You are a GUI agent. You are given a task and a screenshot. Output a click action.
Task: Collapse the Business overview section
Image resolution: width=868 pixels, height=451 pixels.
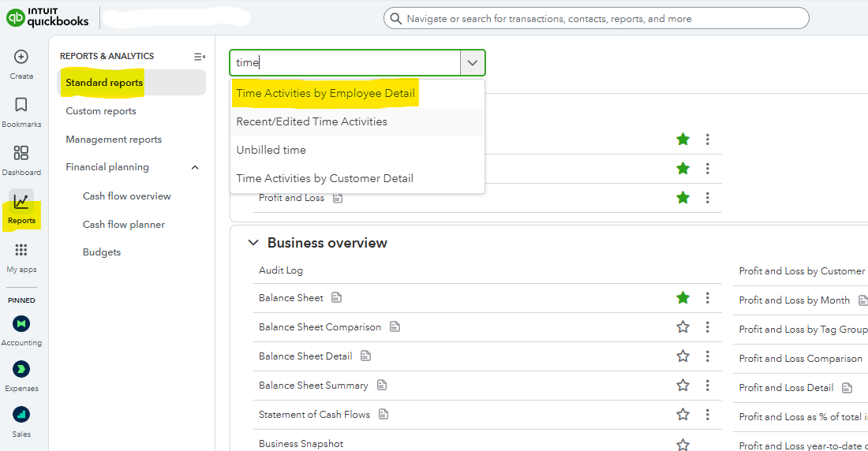click(253, 243)
